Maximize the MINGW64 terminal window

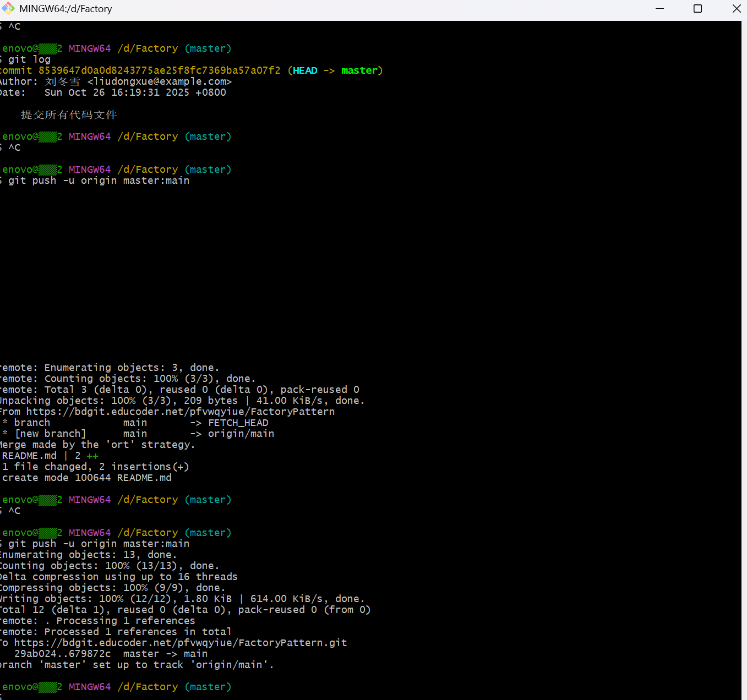click(697, 8)
